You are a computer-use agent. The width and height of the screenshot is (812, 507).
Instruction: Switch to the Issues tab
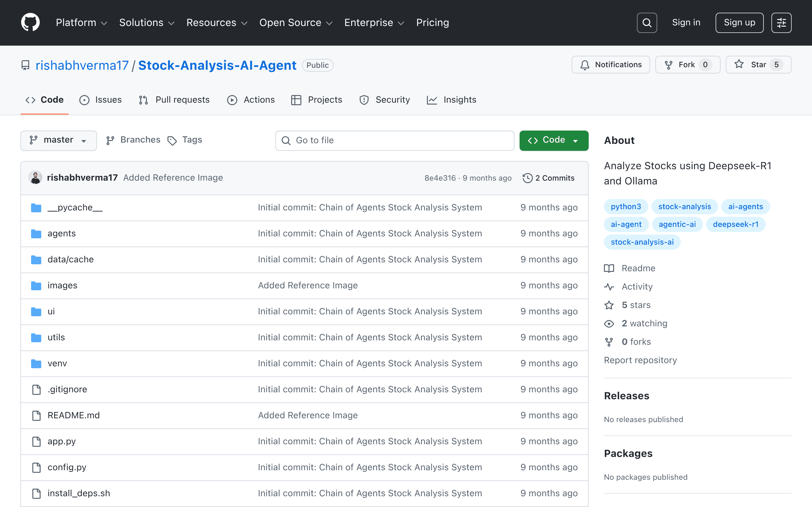pyautogui.click(x=101, y=99)
